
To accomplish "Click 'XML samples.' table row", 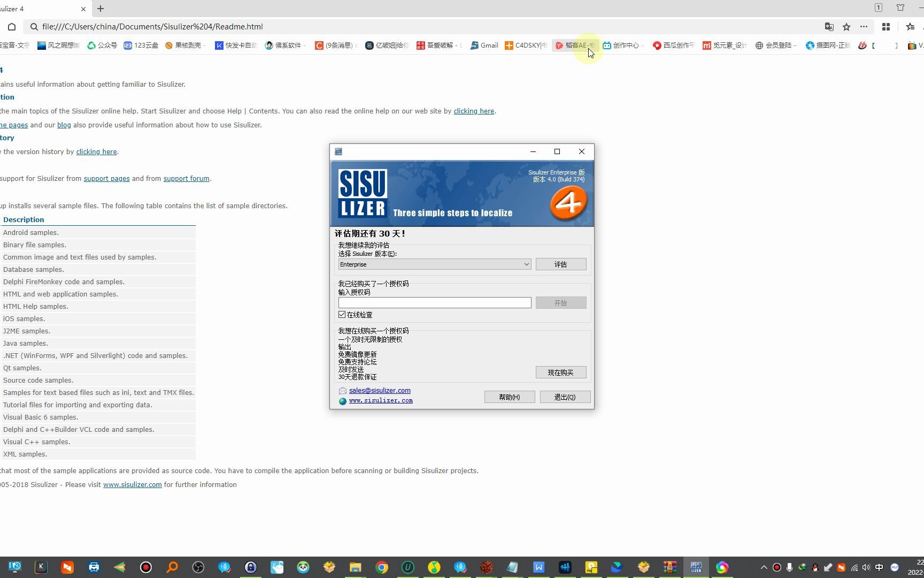I will (x=98, y=454).
